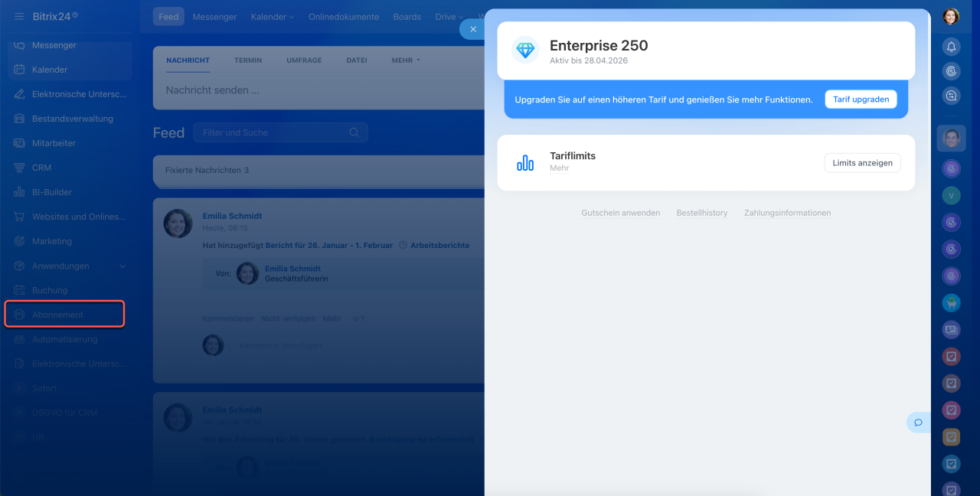980x496 pixels.
Task: Open the Bestellhistory link
Action: pos(702,213)
